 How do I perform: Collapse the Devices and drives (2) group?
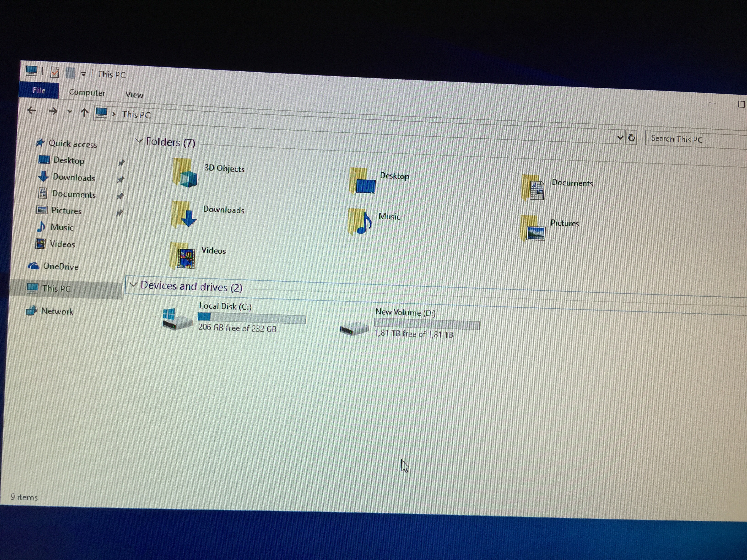point(133,285)
